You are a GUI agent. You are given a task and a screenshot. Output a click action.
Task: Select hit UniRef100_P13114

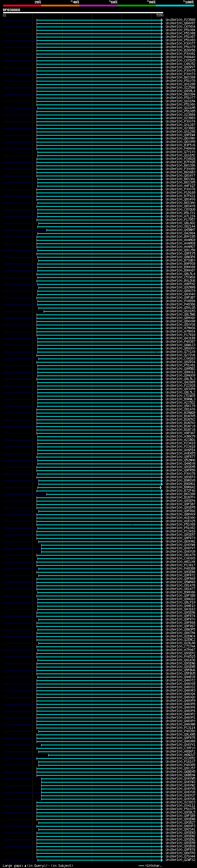click(180, 728)
